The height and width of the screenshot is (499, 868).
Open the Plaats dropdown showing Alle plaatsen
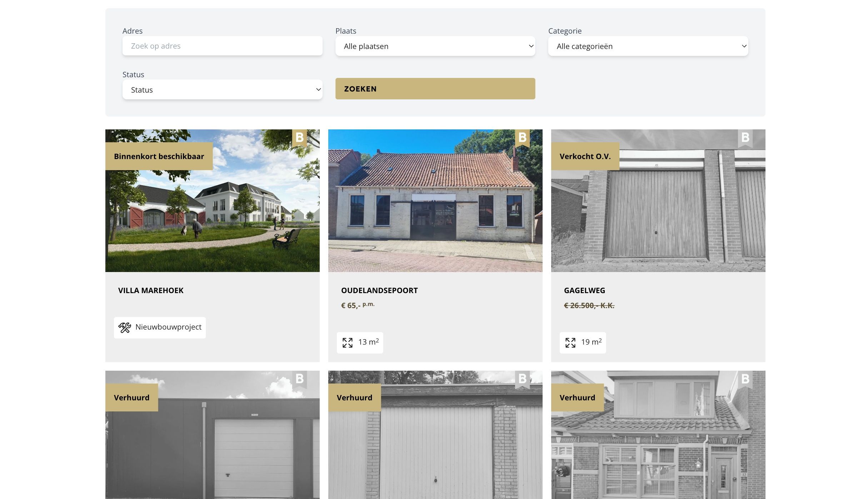click(x=435, y=46)
